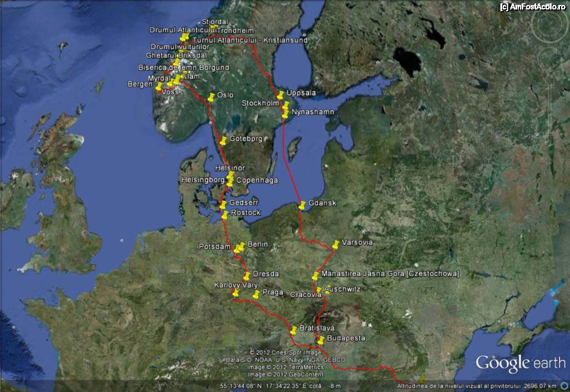Click the Rostock yellow pushpin
The width and height of the screenshot is (570, 392).
tap(225, 214)
